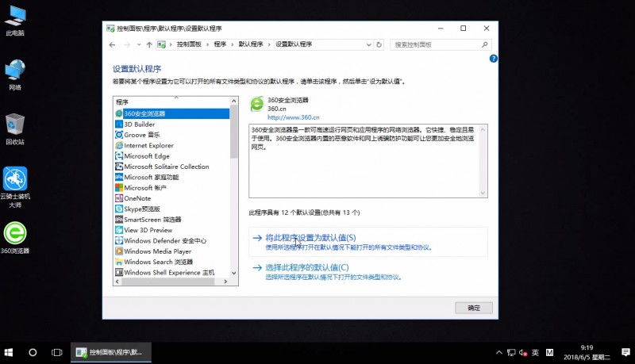This screenshot has height=364, width=635.
Task: Click the refresh button in address bar
Action: tap(379, 44)
